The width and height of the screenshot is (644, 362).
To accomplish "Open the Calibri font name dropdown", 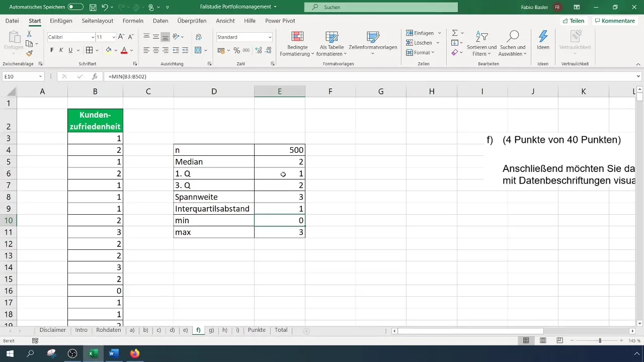I will 93,37.
